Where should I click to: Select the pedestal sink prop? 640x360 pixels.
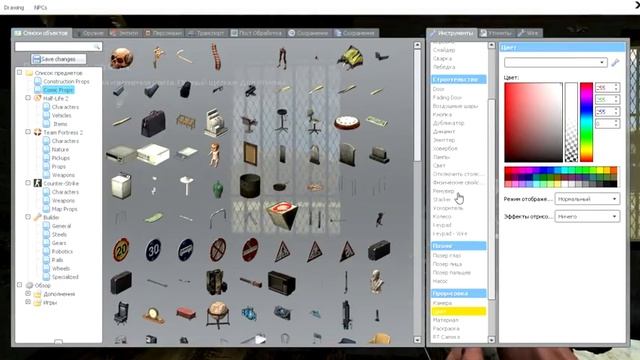[x=186, y=186]
